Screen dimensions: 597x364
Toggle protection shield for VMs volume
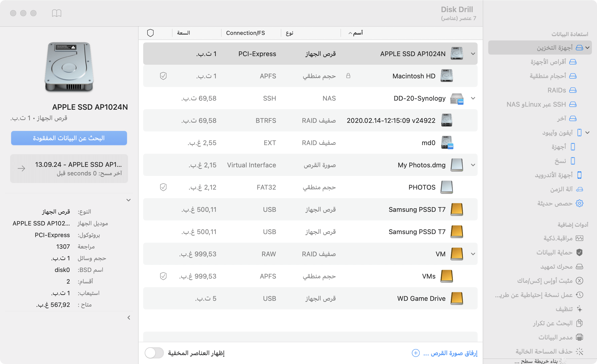pyautogui.click(x=163, y=276)
